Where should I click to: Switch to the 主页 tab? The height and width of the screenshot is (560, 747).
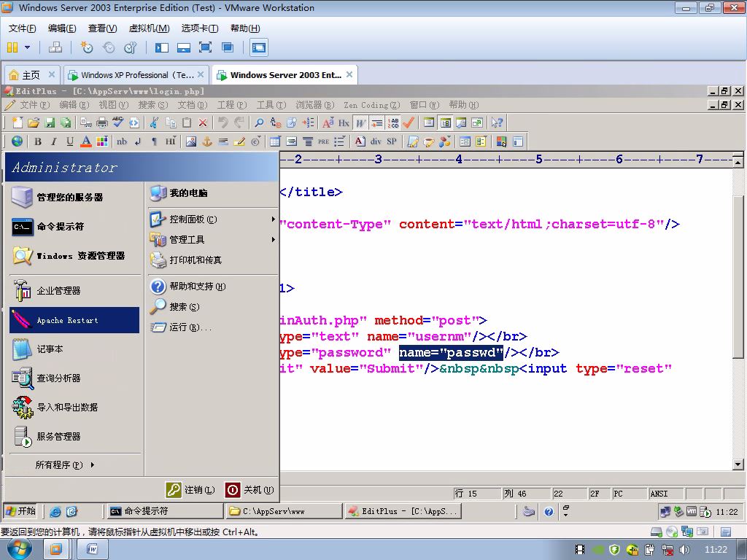pos(32,75)
